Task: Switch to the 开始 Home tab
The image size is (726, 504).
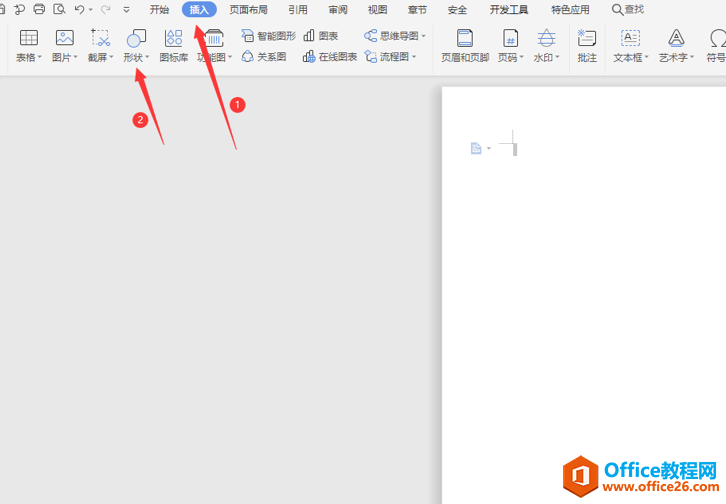Action: [159, 10]
